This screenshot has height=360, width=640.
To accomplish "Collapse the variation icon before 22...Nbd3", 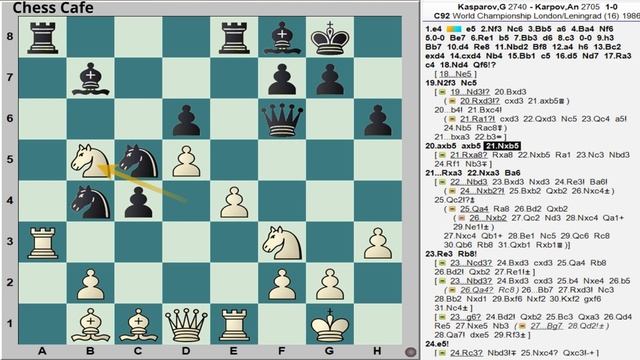I will [442, 182].
